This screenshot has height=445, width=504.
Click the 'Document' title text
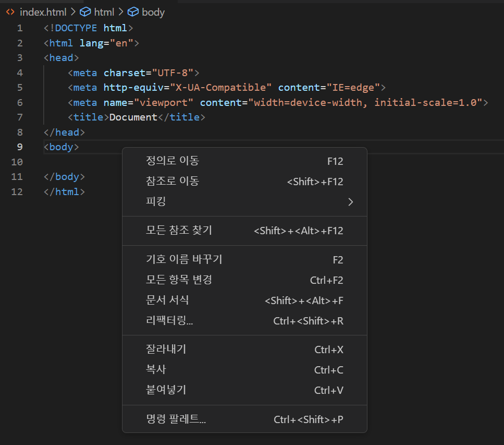[133, 117]
